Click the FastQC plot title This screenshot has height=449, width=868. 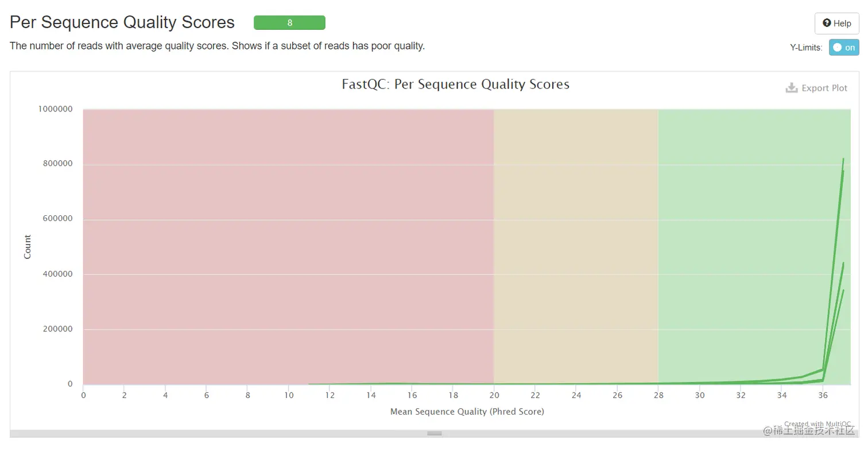tap(455, 84)
